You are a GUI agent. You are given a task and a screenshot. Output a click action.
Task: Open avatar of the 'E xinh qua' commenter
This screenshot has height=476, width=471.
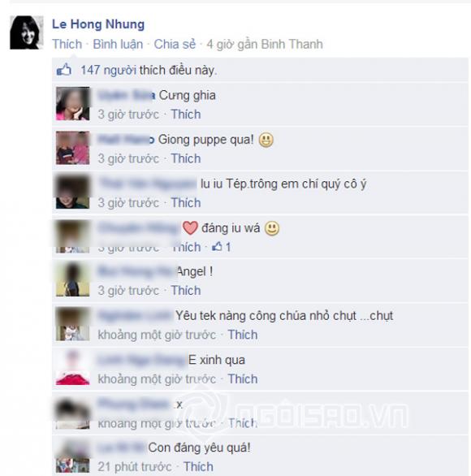click(73, 368)
